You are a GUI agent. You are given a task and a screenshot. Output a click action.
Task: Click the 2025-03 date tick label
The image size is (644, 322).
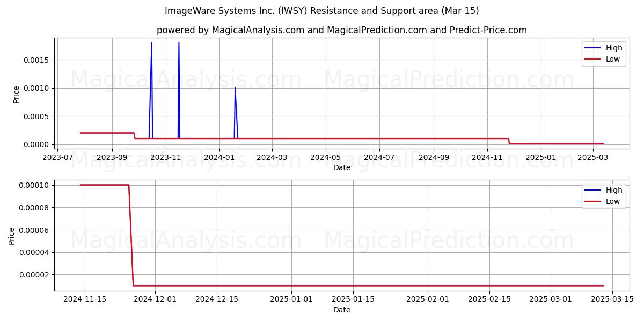(593, 158)
